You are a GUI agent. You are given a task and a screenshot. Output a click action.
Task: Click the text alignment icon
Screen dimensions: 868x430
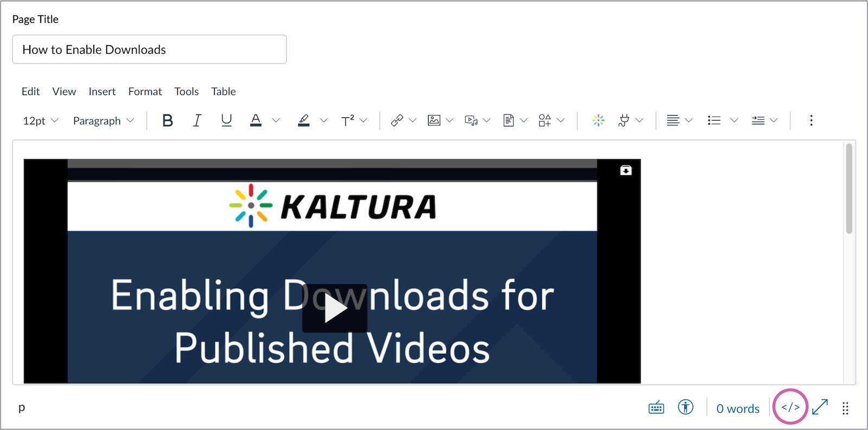[673, 121]
